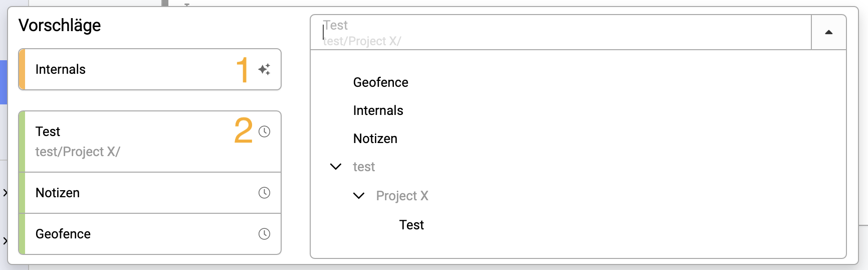Click the orange number 1 badge
This screenshot has width=868, height=270.
point(243,69)
